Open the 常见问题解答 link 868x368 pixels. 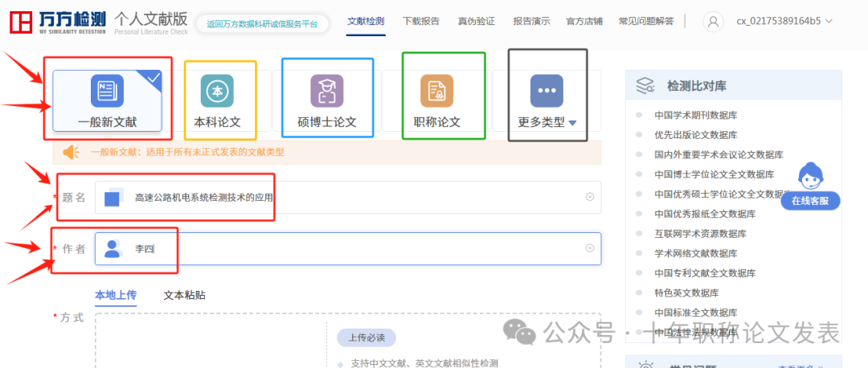point(646,21)
